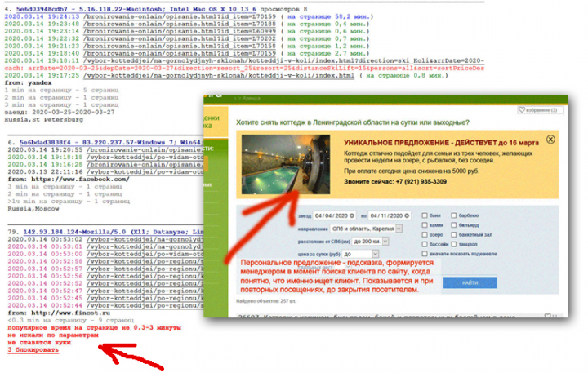Clear the по date 04/11/2020
The width and height of the screenshot is (588, 373).
point(407,216)
